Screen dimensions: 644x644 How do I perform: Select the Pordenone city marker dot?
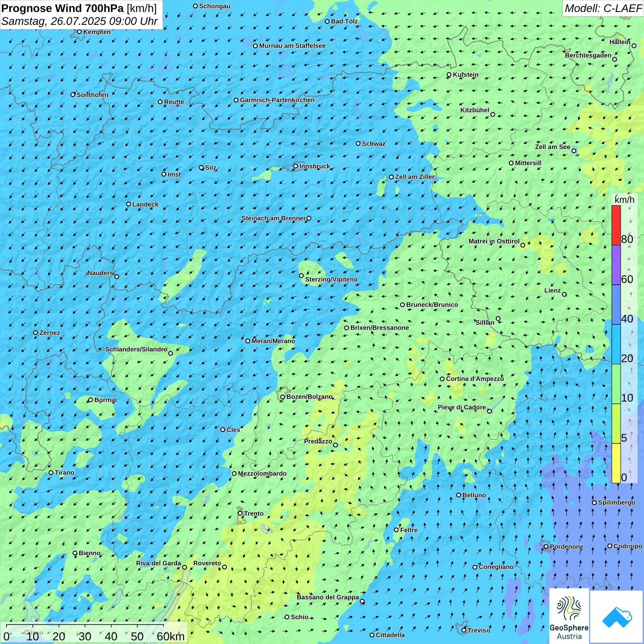(546, 546)
